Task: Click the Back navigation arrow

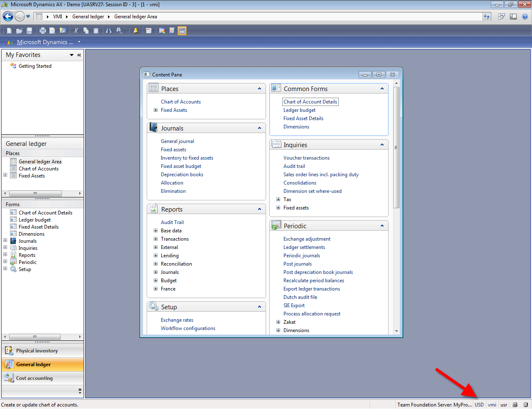Action: pyautogui.click(x=8, y=17)
